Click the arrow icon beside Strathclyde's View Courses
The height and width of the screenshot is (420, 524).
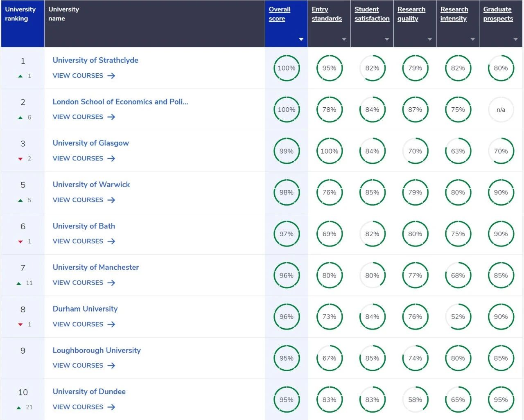(111, 76)
